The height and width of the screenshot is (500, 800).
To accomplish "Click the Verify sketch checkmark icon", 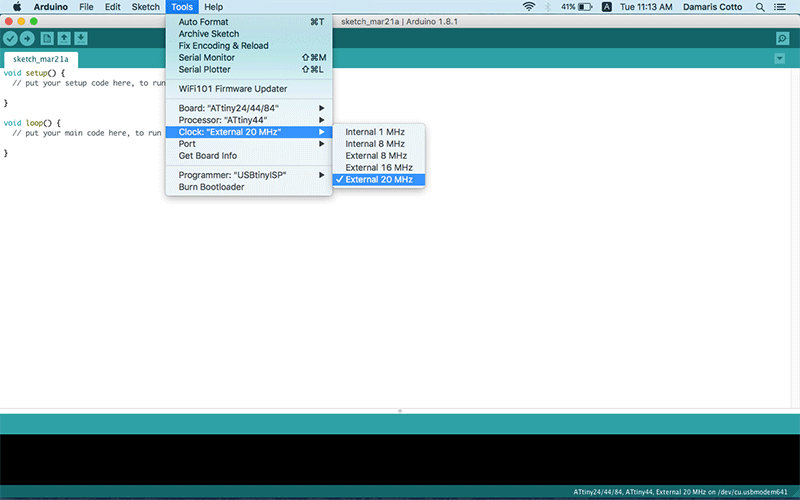I will [x=10, y=38].
